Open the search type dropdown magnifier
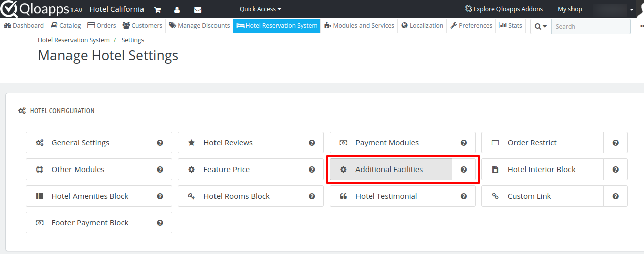This screenshot has width=644, height=254. coord(541,27)
